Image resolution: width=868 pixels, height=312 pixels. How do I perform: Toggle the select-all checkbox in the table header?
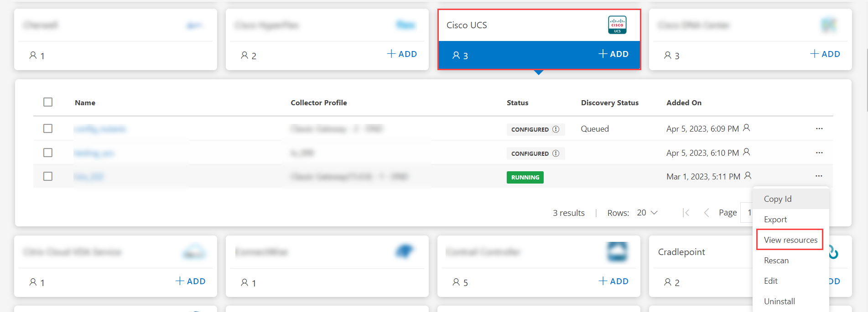[x=48, y=102]
